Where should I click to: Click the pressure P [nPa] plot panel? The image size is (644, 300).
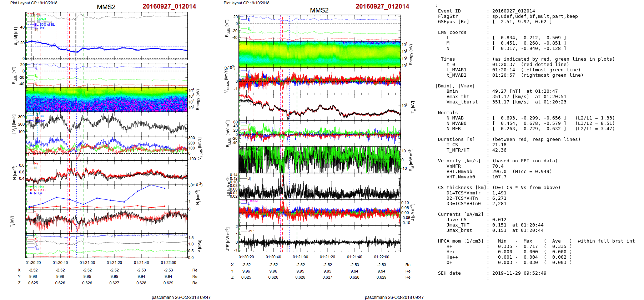coord(106,245)
